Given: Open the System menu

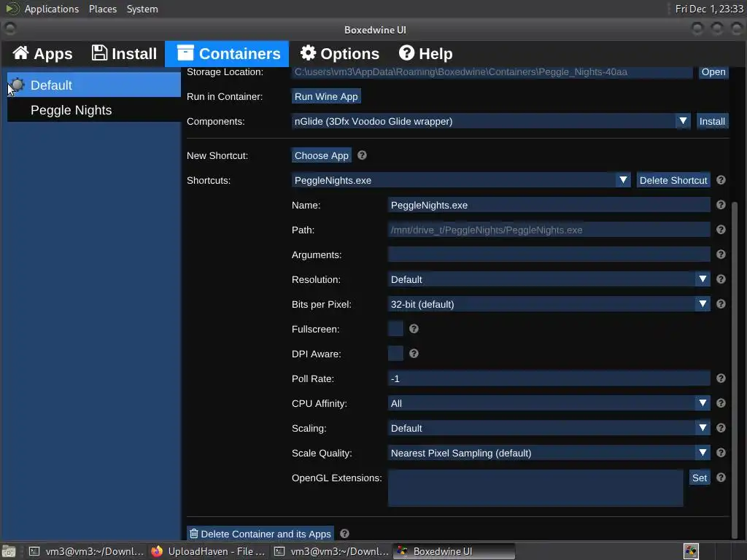Looking at the screenshot, I should [x=142, y=9].
